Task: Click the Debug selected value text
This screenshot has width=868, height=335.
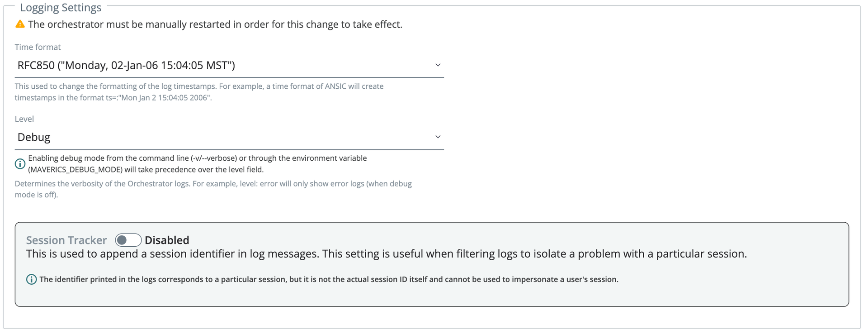Action: point(34,137)
